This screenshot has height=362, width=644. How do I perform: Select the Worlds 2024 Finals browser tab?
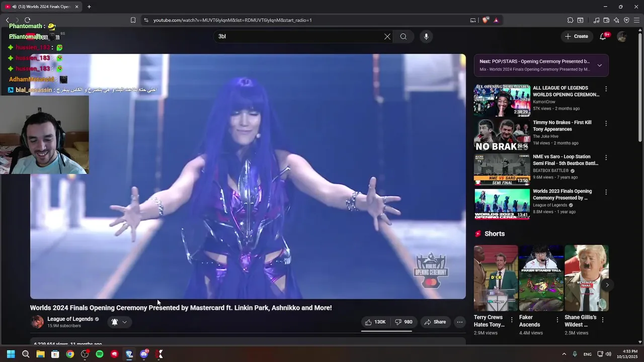[x=41, y=7]
